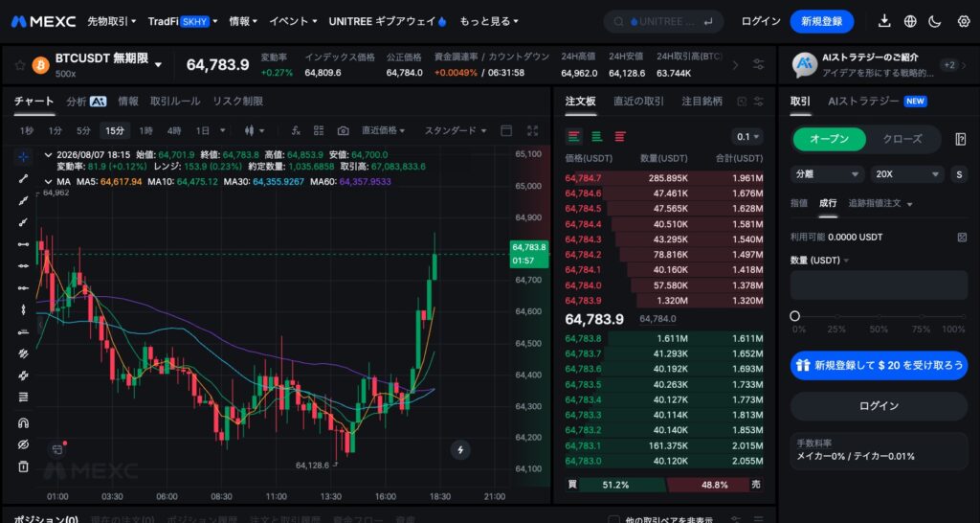The height and width of the screenshot is (523, 980).
Task: Open ticker bar settings sliders icon
Action: click(x=759, y=64)
